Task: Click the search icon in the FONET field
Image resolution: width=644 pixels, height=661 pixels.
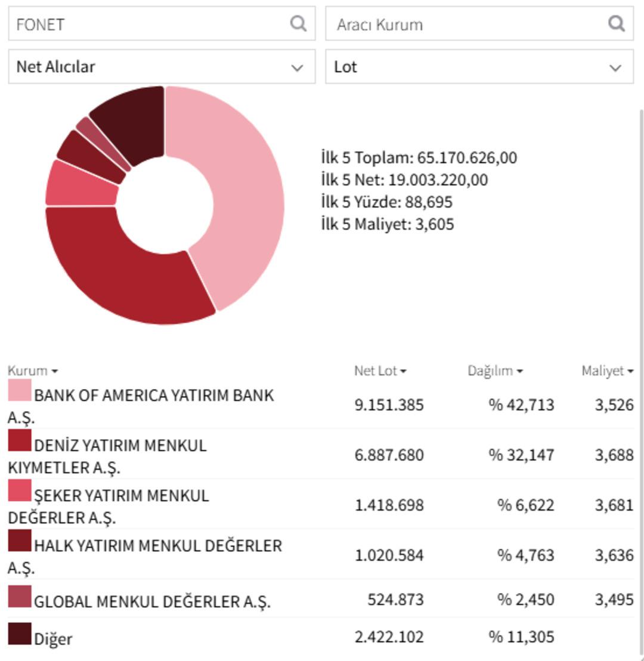Action: pos(296,24)
